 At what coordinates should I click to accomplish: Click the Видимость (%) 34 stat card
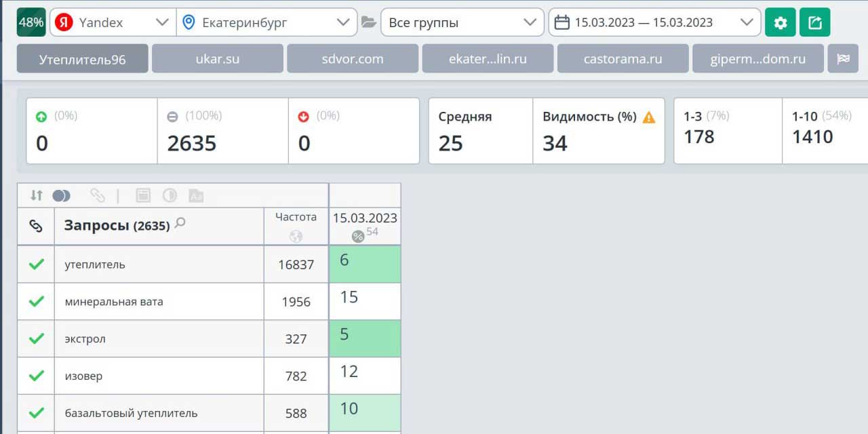pyautogui.click(x=599, y=131)
